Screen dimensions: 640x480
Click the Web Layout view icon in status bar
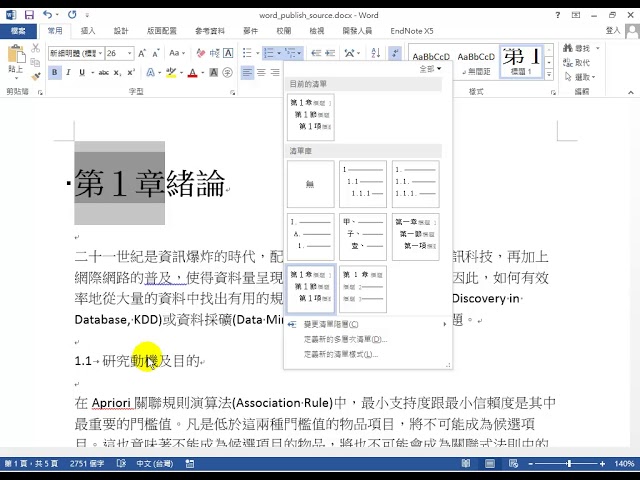(x=513, y=464)
